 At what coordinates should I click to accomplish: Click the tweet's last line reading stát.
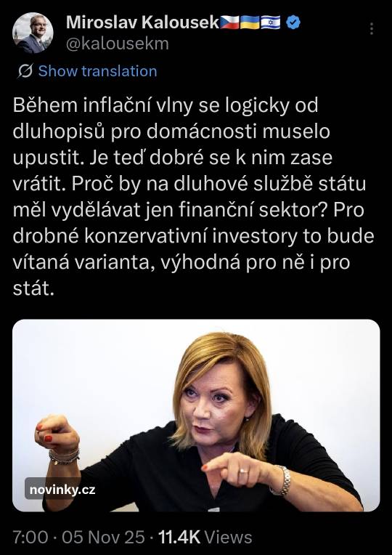tap(33, 289)
